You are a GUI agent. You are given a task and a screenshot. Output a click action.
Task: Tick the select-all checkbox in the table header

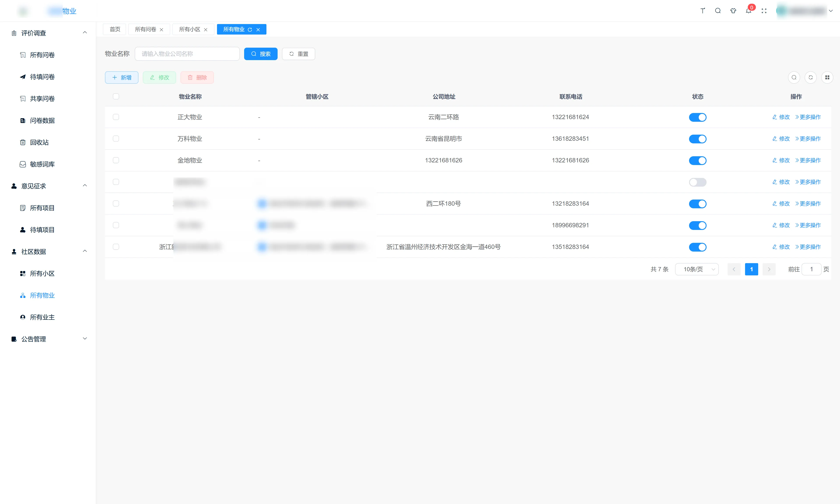(x=116, y=96)
